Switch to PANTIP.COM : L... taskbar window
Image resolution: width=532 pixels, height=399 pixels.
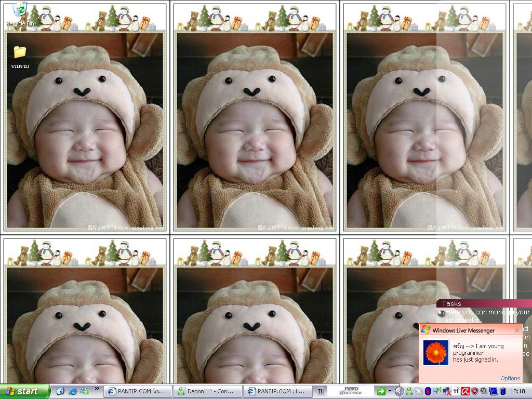click(x=277, y=391)
